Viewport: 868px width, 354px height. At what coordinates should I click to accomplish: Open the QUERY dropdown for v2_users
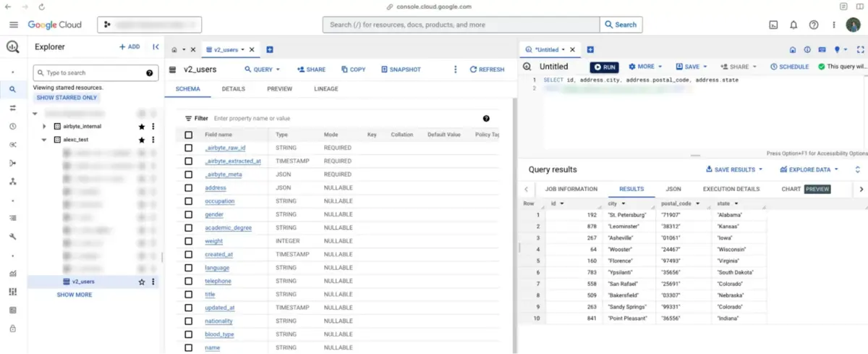tap(262, 69)
